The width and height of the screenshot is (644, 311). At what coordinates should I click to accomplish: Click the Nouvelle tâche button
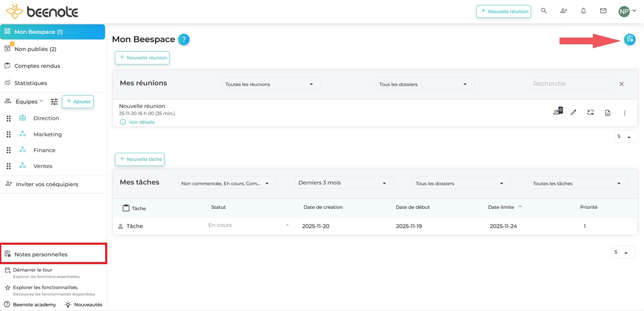[140, 159]
